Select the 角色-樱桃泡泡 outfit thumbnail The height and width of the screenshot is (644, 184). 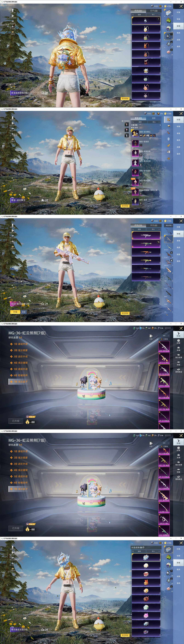pos(135,182)
